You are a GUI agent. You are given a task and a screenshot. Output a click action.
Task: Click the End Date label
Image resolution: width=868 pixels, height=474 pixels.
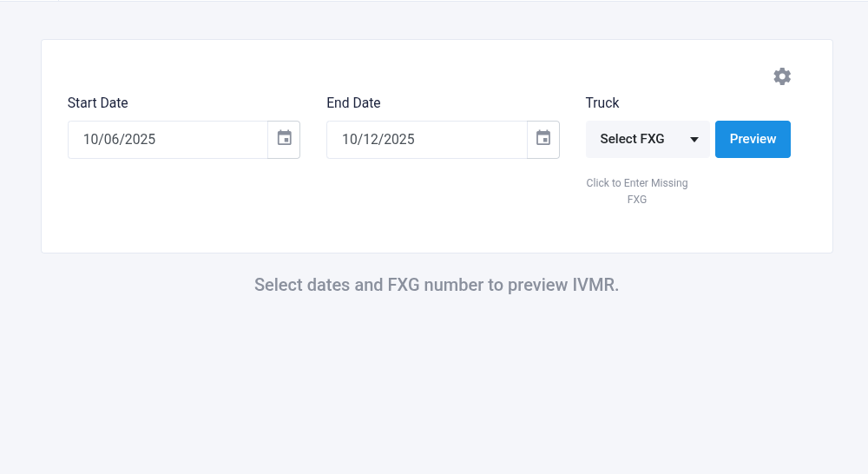click(x=353, y=103)
